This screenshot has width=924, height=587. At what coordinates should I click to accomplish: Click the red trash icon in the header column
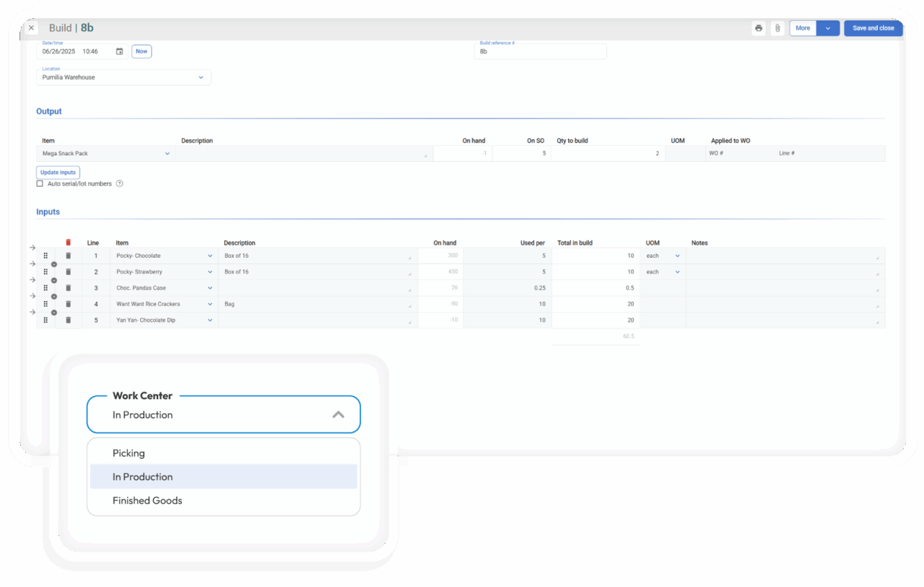coord(69,243)
